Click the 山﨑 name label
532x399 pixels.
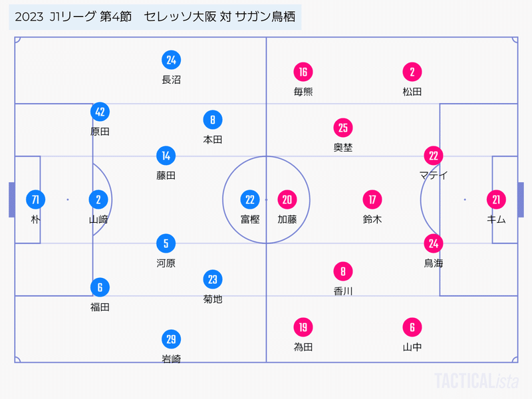[x=98, y=219]
